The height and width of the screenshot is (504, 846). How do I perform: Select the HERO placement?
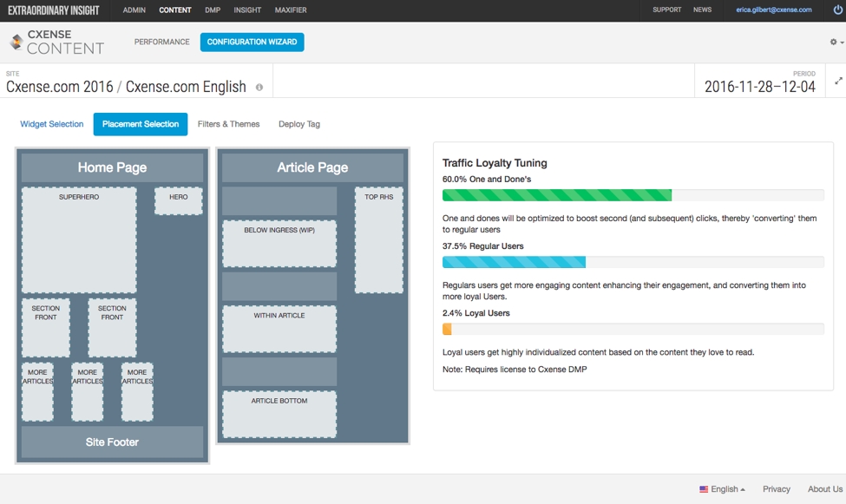179,200
